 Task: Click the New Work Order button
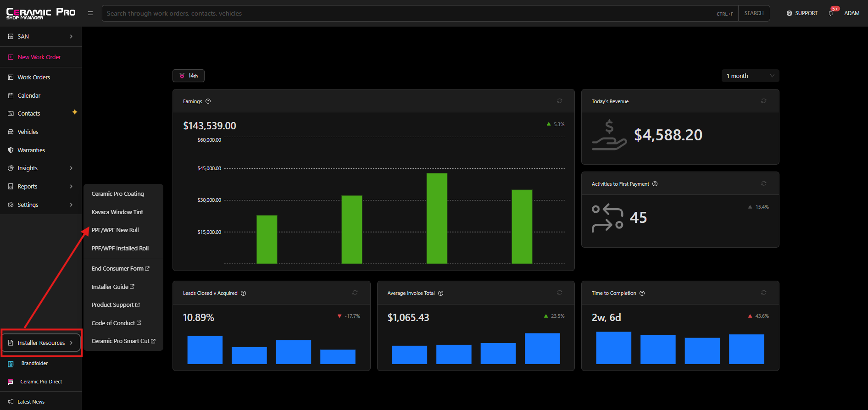(39, 57)
